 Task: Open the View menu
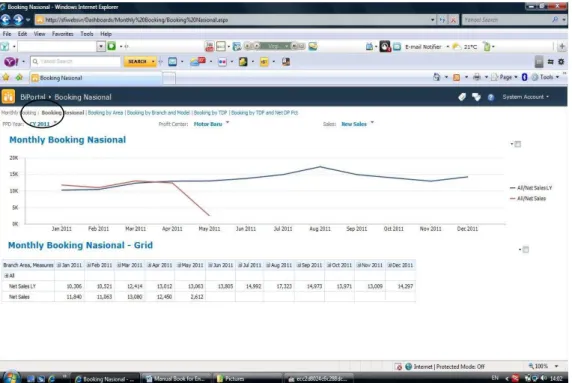pyautogui.click(x=39, y=34)
